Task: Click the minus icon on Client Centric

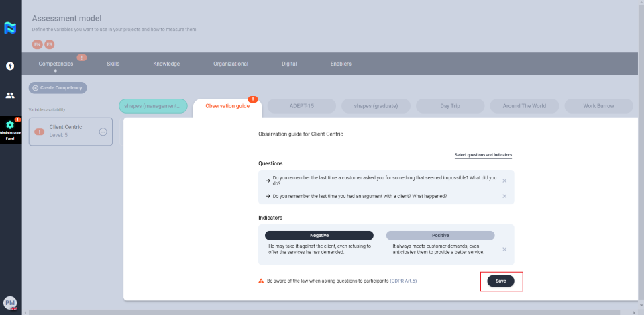Action: (103, 132)
